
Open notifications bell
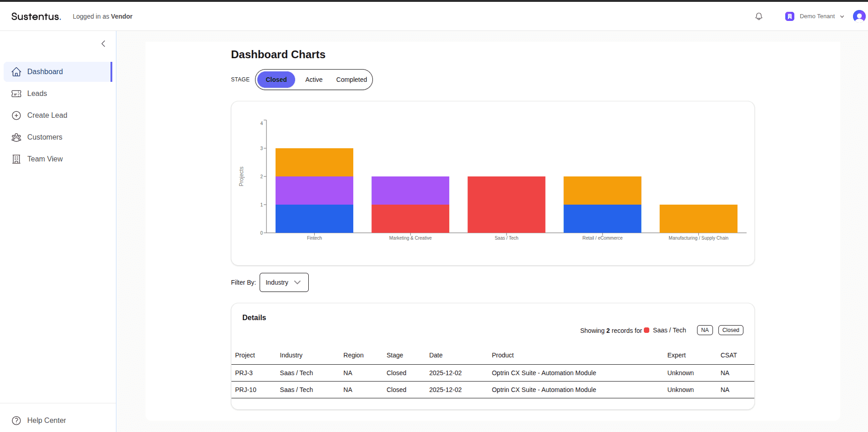[759, 16]
